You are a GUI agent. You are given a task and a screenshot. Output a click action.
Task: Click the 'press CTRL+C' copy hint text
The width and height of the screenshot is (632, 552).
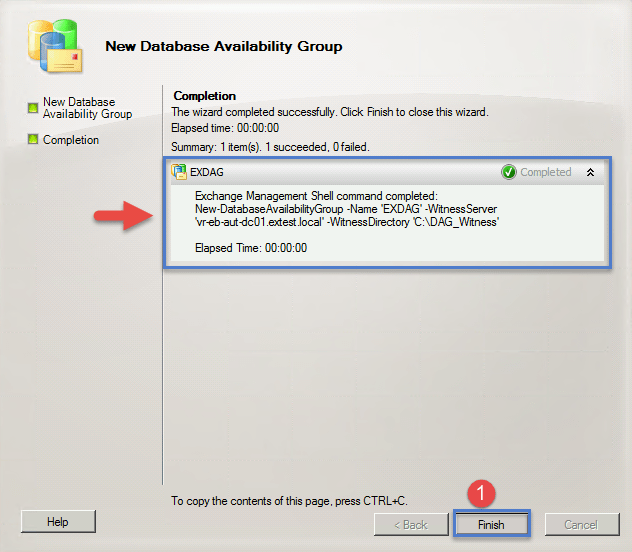click(289, 501)
